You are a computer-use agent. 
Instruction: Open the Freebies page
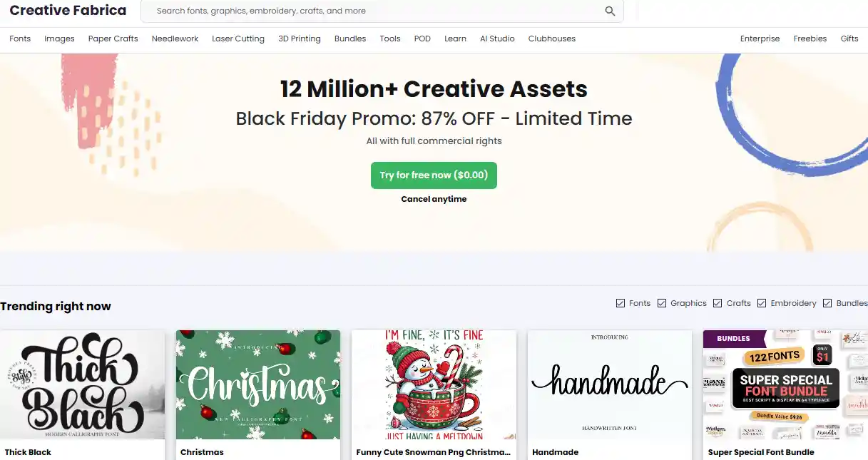point(810,39)
